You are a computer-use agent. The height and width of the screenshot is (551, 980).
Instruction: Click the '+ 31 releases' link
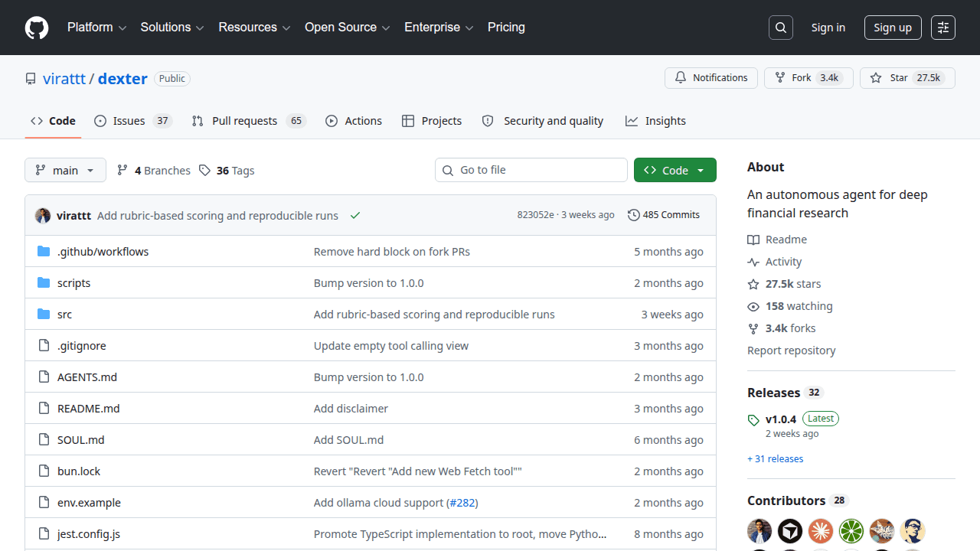776,459
